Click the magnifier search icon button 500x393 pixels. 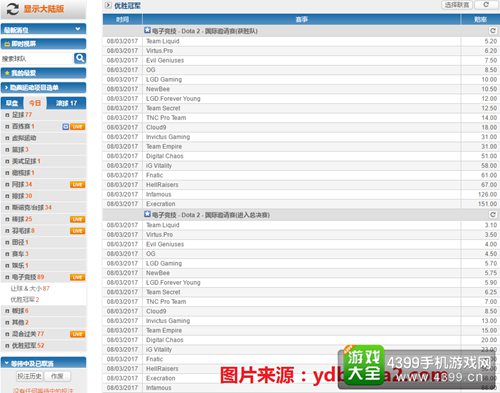(80, 58)
